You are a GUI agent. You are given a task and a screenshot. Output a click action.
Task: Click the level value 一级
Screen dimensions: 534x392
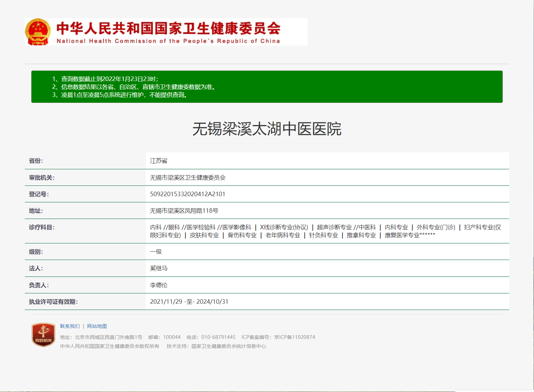click(156, 252)
